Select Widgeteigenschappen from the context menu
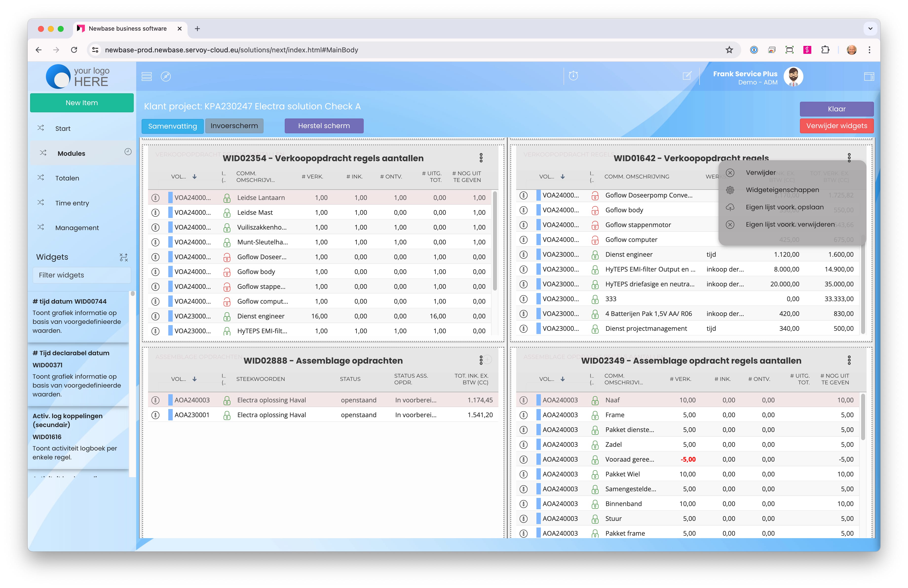Viewport: 908px width, 588px height. 782,190
